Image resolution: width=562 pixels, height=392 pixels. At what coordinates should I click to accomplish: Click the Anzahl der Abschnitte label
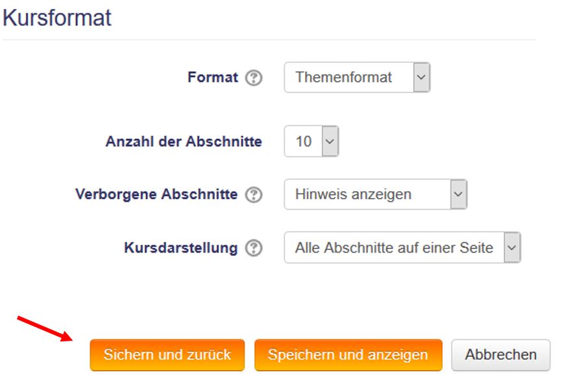pos(184,141)
